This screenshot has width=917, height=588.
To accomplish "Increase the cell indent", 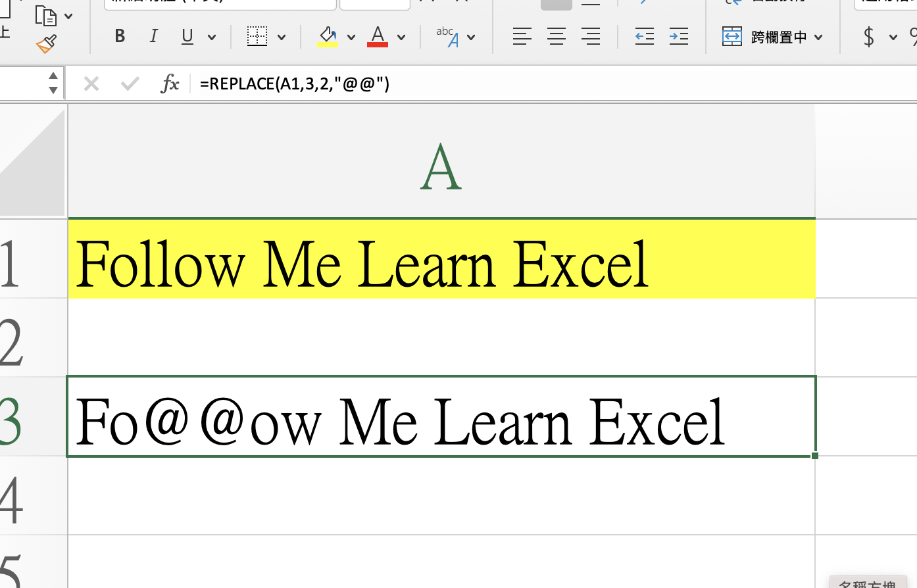I will (679, 37).
